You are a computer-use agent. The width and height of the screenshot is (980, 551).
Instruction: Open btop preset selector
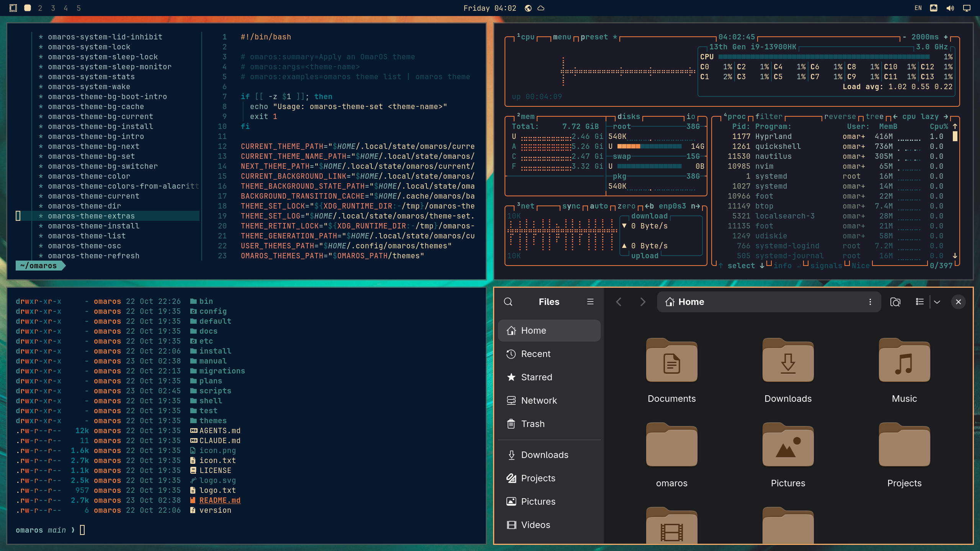[594, 37]
